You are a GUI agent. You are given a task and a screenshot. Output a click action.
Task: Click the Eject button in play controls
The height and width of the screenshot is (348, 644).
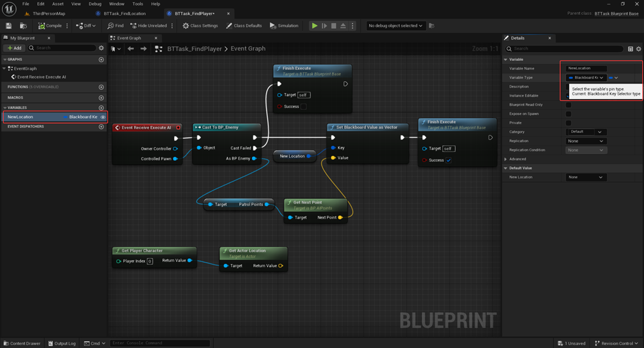[x=343, y=26]
